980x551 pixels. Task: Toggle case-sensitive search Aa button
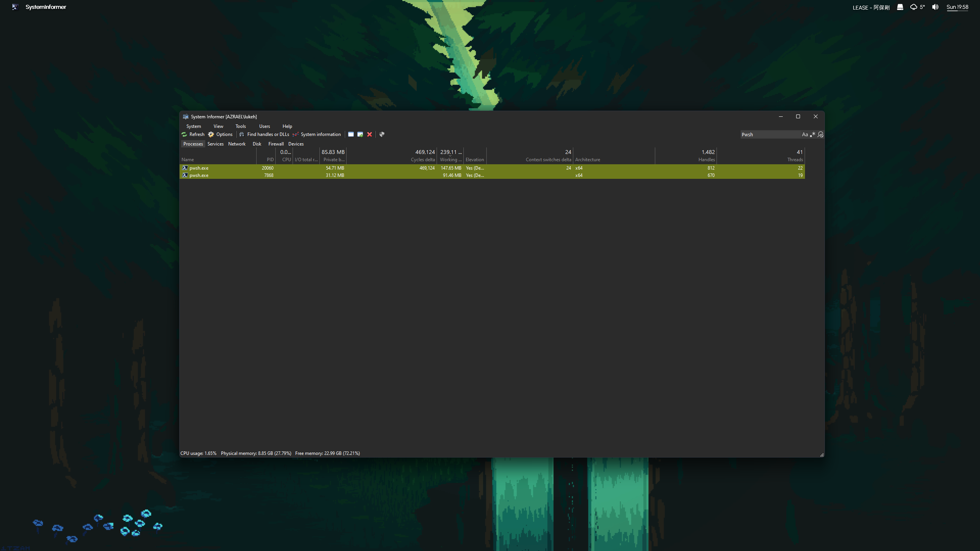coord(805,134)
